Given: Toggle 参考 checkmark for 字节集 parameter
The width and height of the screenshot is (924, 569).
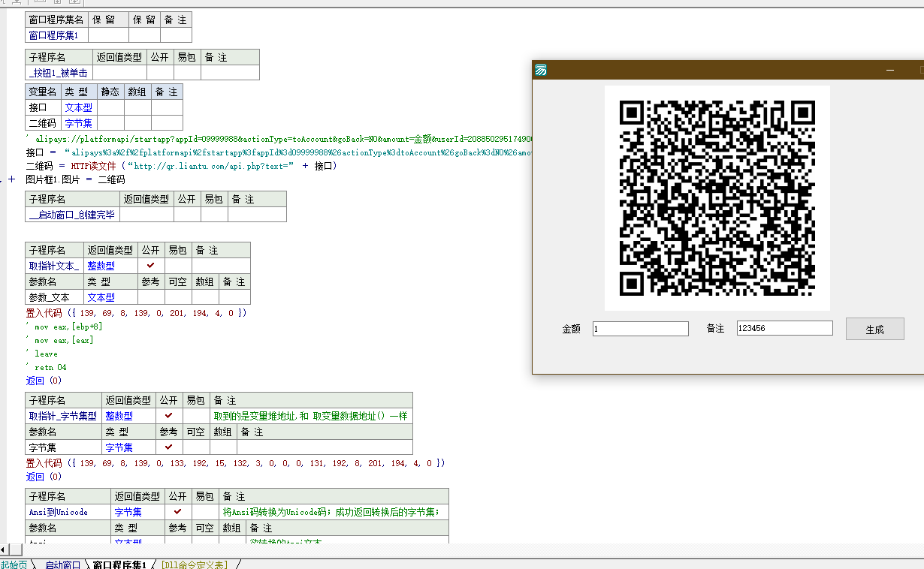Looking at the screenshot, I should (169, 447).
